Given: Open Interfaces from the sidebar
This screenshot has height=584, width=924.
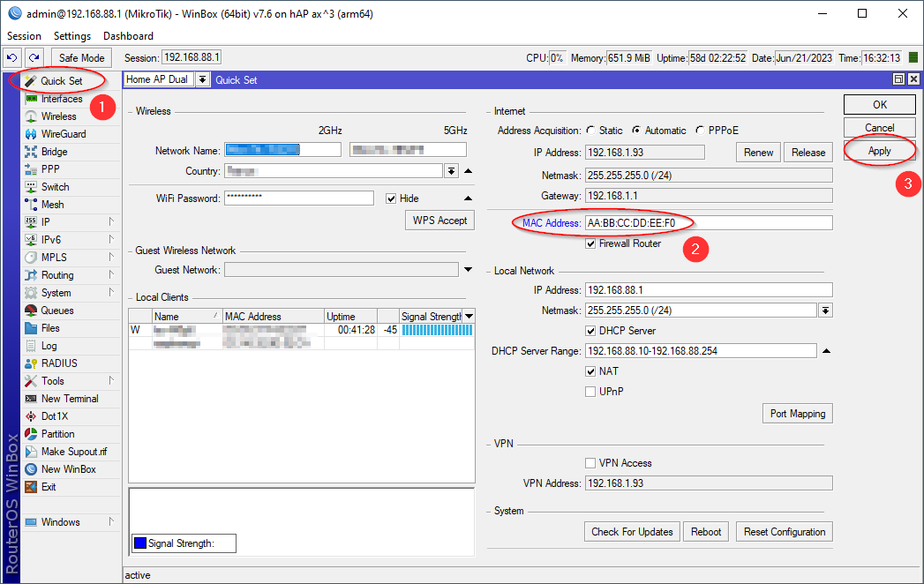Looking at the screenshot, I should tap(62, 99).
